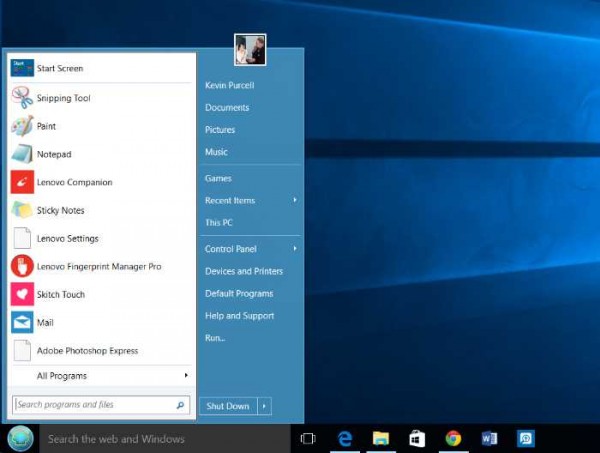Launch Lenovo Fingerprint Manager Pro icon
The height and width of the screenshot is (453, 600).
[x=22, y=266]
